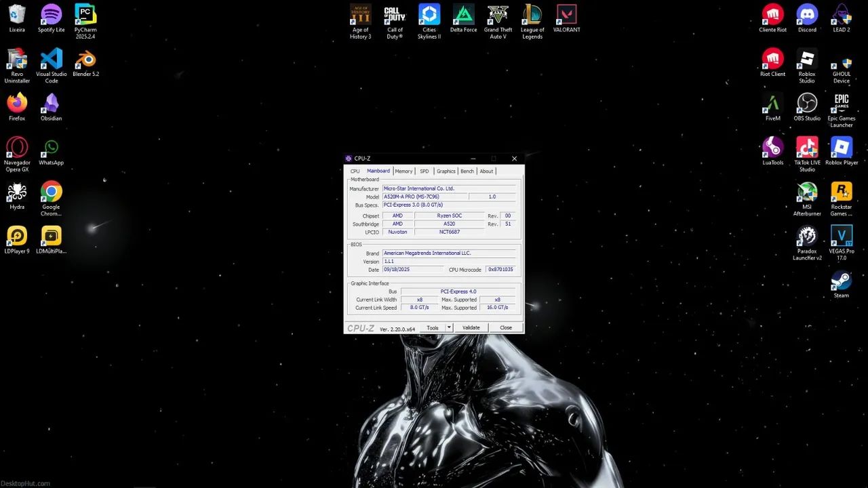This screenshot has height=488, width=868.
Task: Open the Spotify Lite desktop shortcut
Action: point(51,18)
